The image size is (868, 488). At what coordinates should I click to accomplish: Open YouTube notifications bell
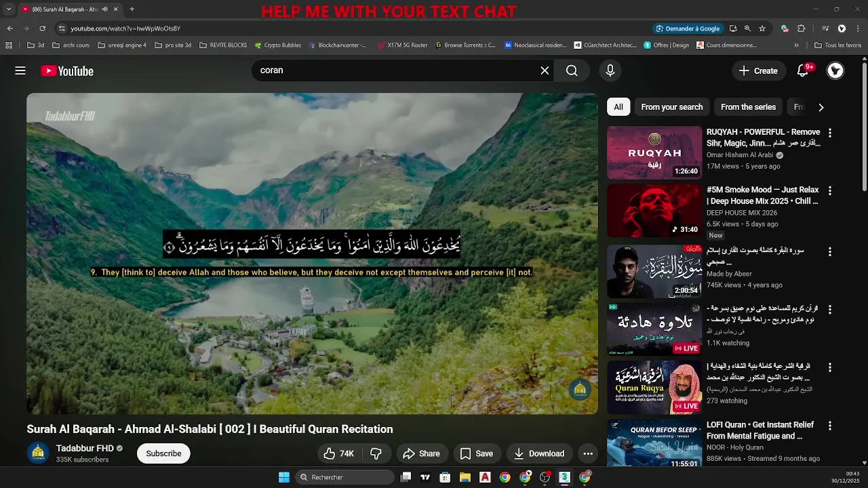coord(803,70)
